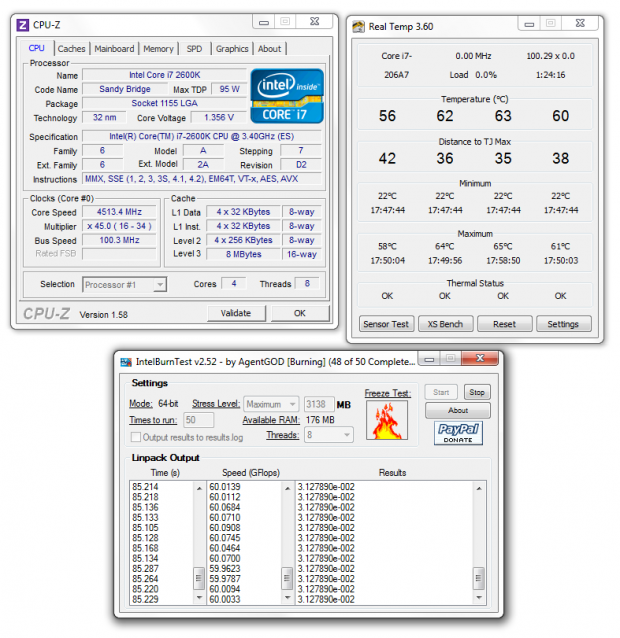Click the Results column scroll up arrow
Viewport: 620px width, 638px height.
(x=479, y=488)
